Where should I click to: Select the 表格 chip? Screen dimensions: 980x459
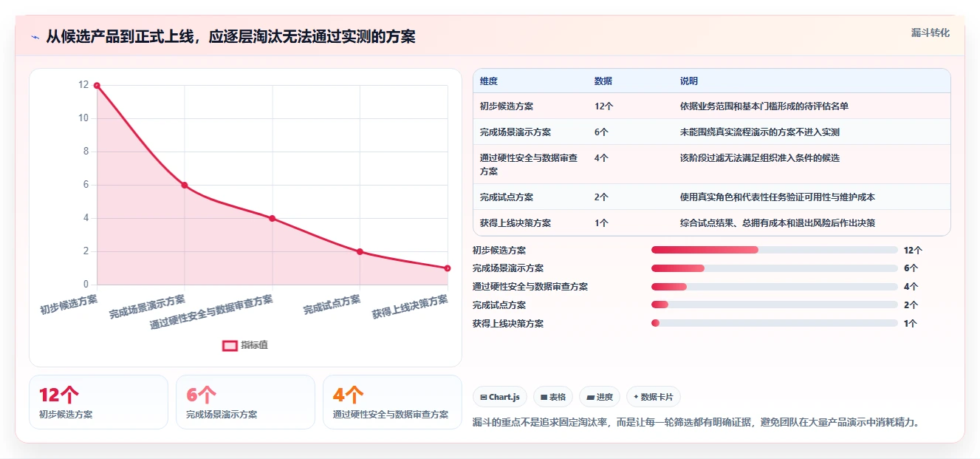coord(553,397)
